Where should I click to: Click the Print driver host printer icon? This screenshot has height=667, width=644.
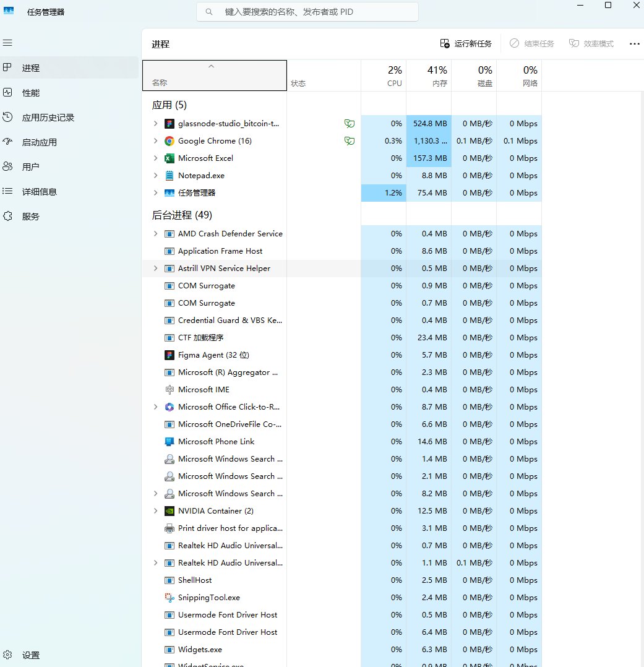pos(170,528)
